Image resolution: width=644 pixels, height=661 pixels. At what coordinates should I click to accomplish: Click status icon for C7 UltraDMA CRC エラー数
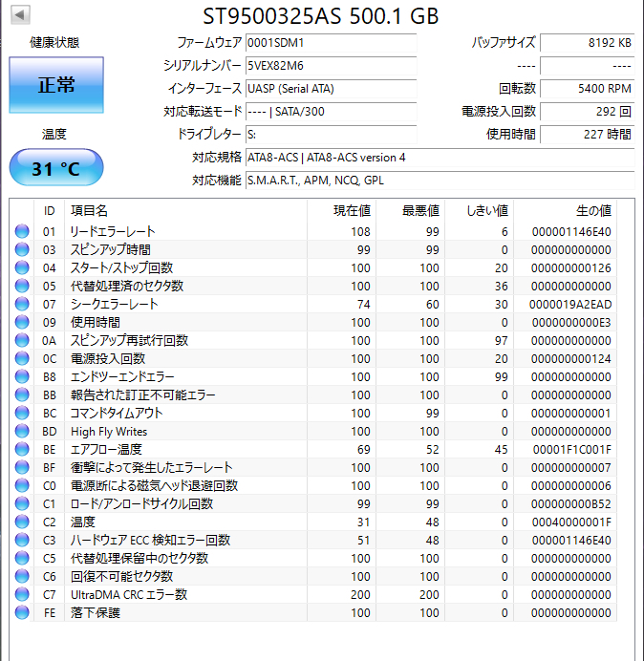tap(22, 594)
